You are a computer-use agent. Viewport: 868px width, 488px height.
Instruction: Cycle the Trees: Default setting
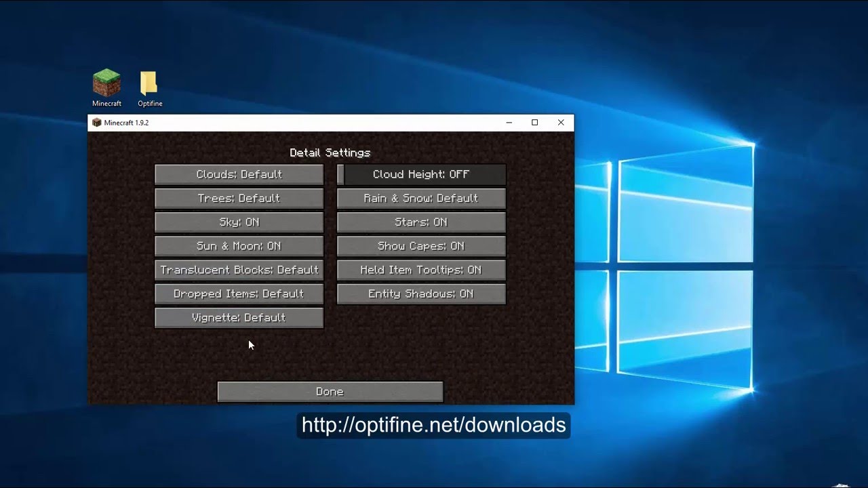tap(239, 198)
